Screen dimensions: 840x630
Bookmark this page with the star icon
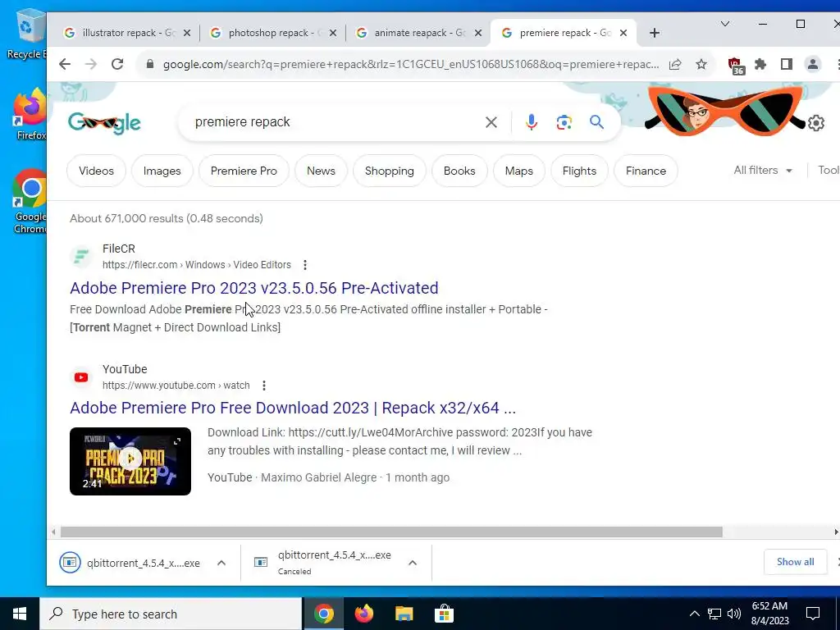coord(701,64)
